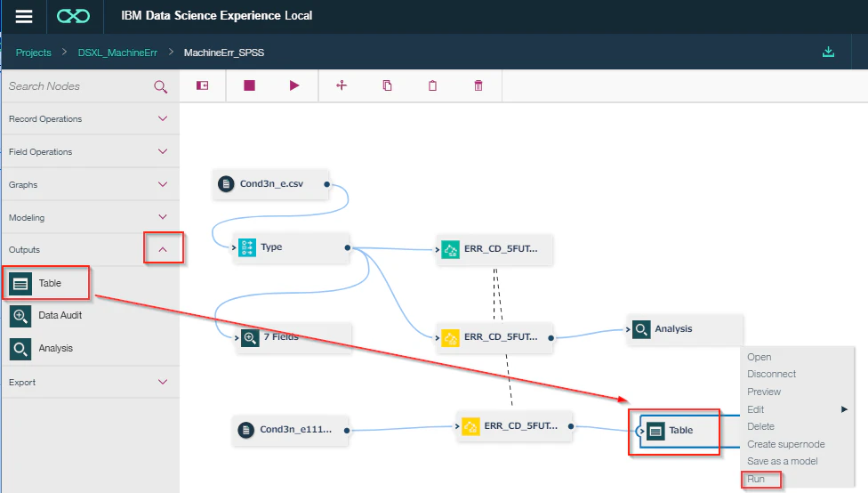Select the 7 Fields data audit node
This screenshot has width=868, height=493.
293,337
